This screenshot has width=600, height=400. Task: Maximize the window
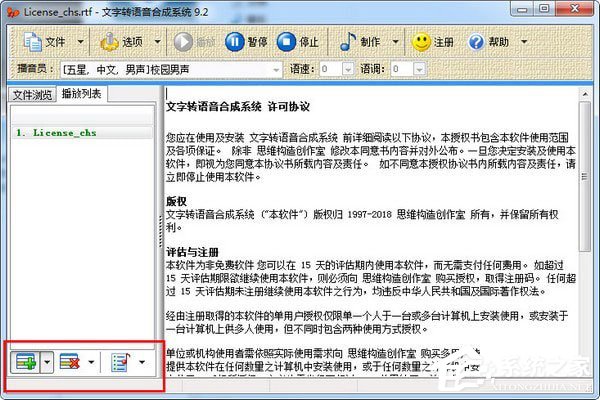tap(545, 8)
